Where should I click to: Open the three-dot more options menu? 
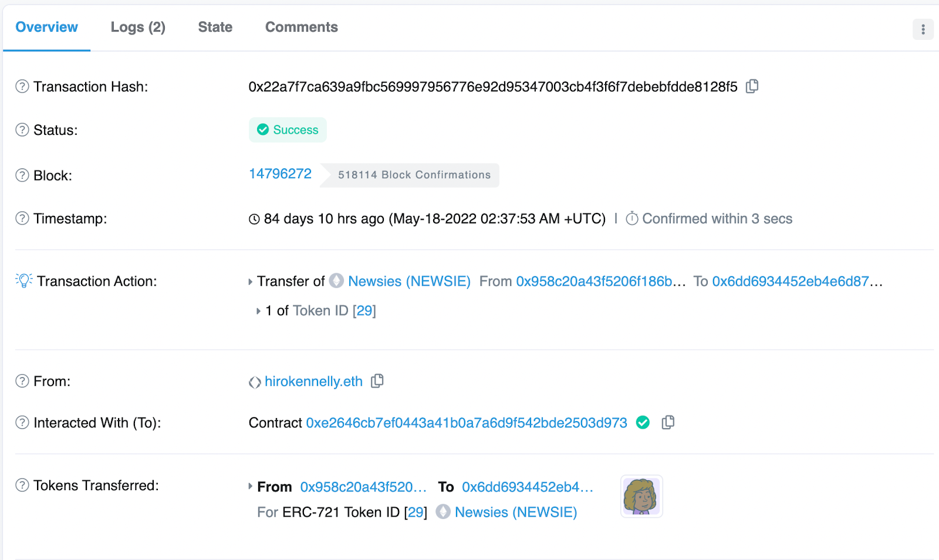923,29
